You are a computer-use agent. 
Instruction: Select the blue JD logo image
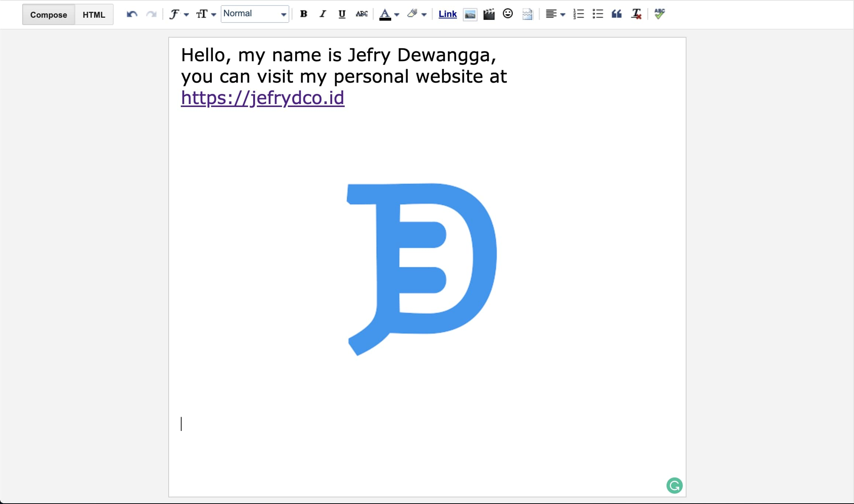pyautogui.click(x=422, y=269)
